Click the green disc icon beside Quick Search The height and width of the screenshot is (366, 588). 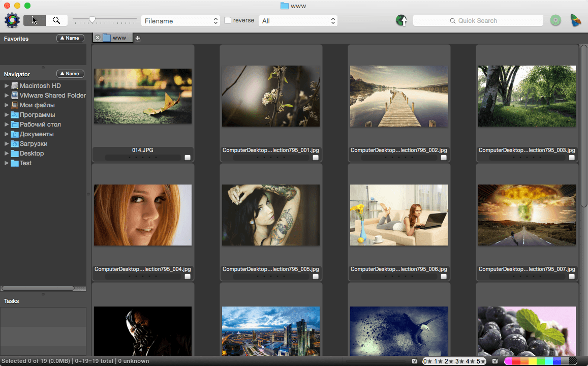coord(555,20)
